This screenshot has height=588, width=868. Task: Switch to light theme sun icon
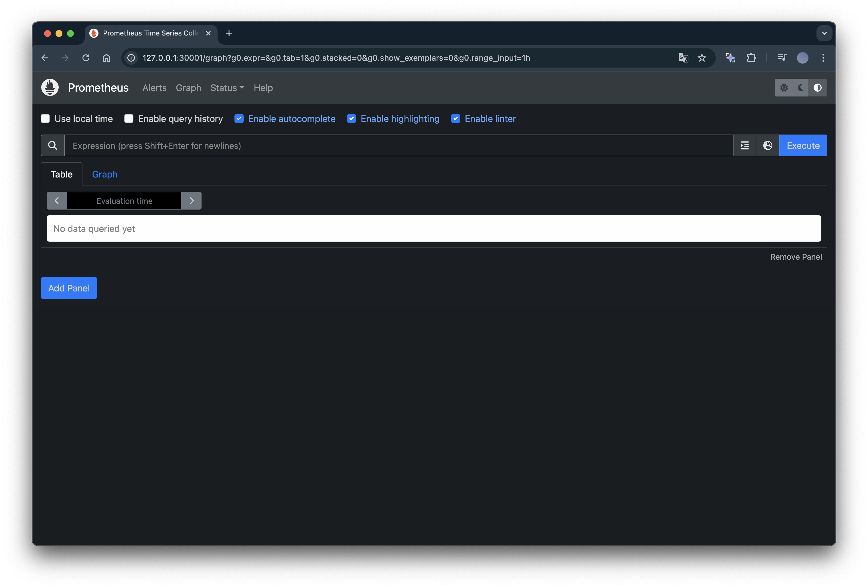(784, 88)
